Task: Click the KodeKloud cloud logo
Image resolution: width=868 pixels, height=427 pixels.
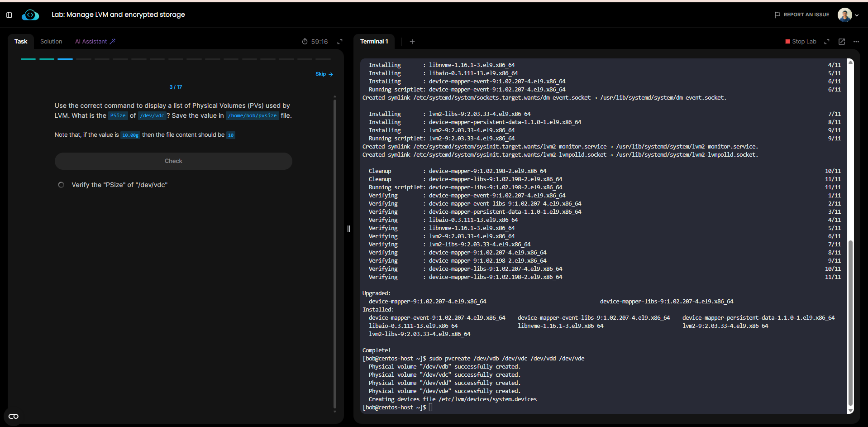Action: (30, 15)
